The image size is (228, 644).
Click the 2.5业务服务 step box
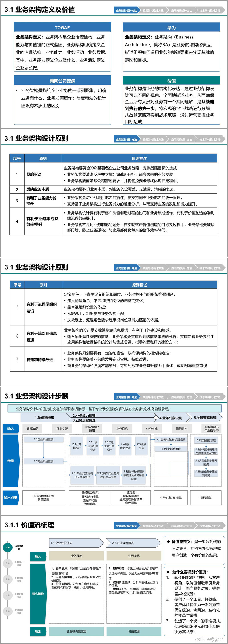coord(142,446)
